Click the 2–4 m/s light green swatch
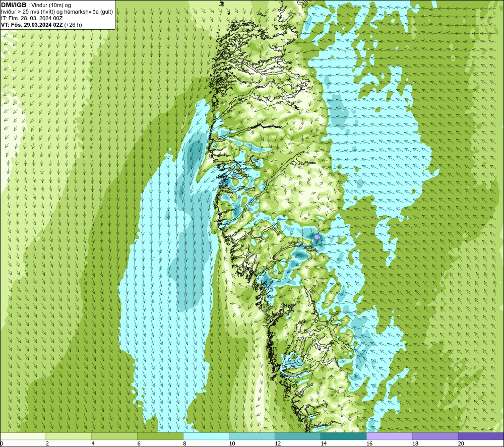Image resolution: width=504 pixels, height=447 pixels. click(69, 436)
